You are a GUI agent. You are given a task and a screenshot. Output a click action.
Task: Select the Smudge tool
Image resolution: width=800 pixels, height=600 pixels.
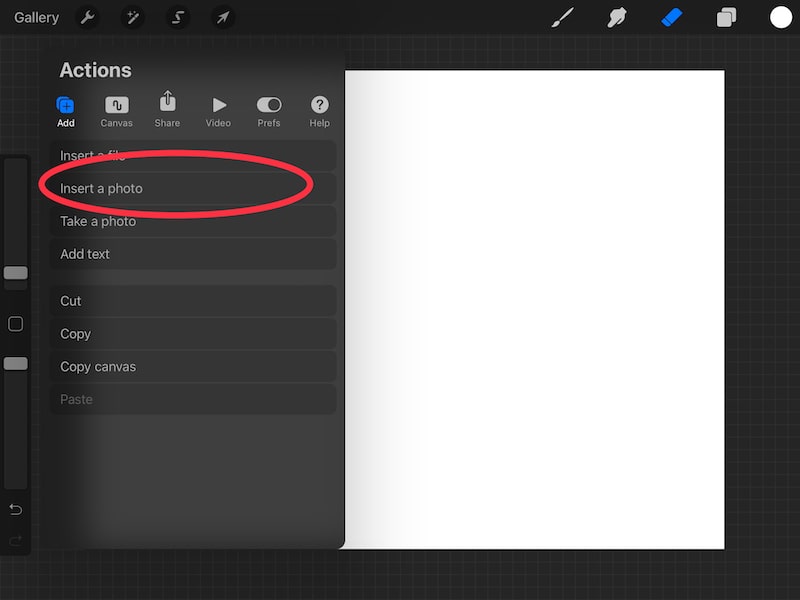pos(617,17)
